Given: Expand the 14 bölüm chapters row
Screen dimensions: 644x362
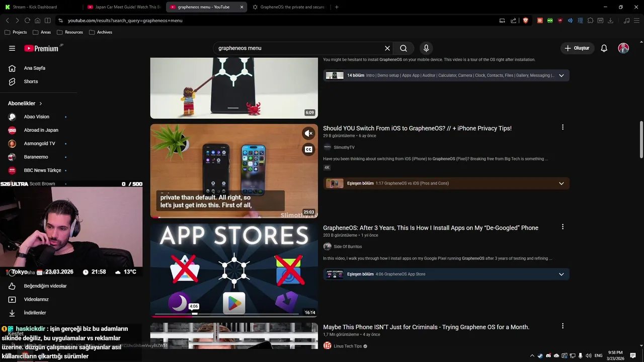Looking at the screenshot, I should click(x=446, y=75).
